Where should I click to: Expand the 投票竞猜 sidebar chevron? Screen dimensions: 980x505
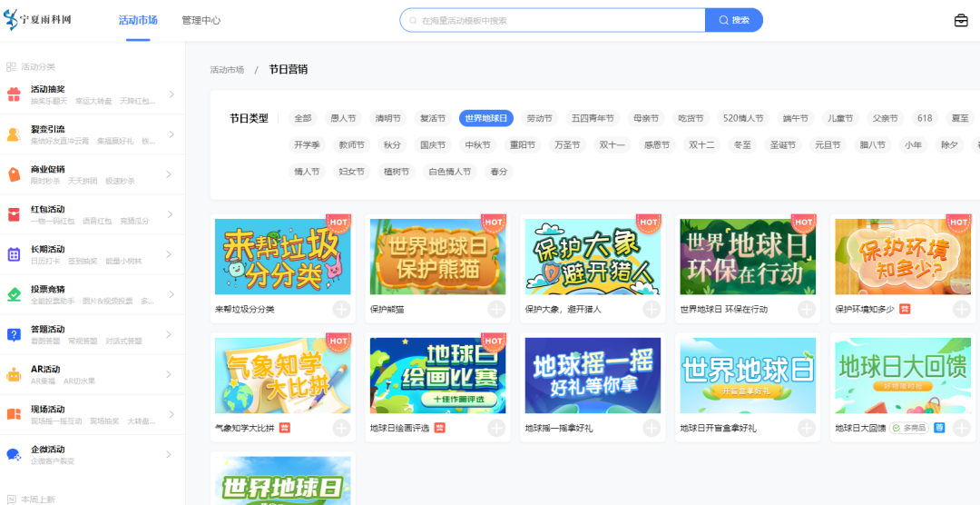coord(171,294)
